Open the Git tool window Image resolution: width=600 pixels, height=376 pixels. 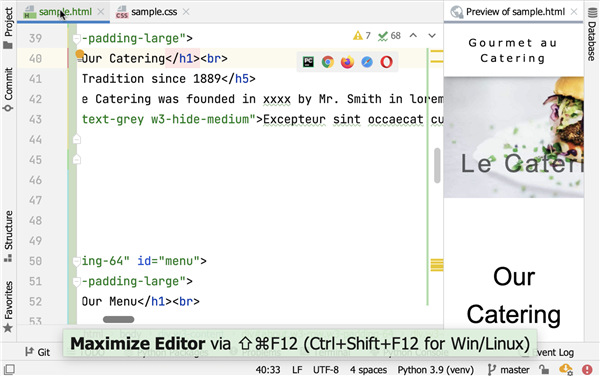(38, 352)
